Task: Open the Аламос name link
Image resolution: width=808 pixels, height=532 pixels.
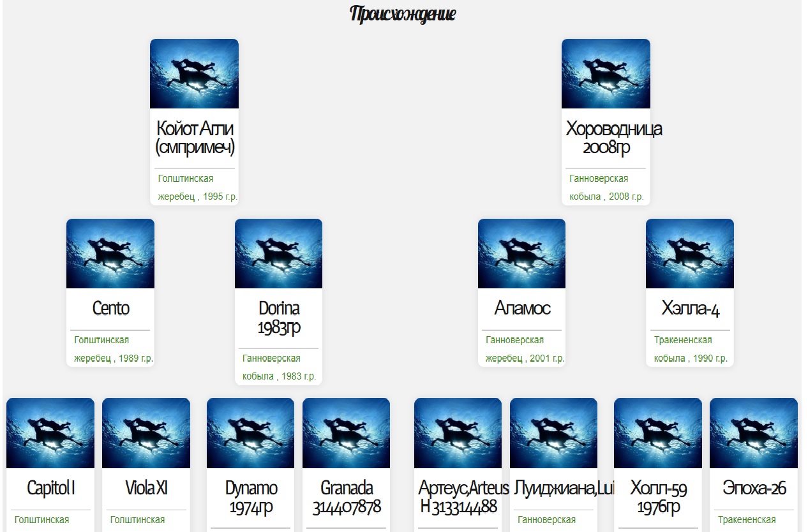Action: point(521,309)
